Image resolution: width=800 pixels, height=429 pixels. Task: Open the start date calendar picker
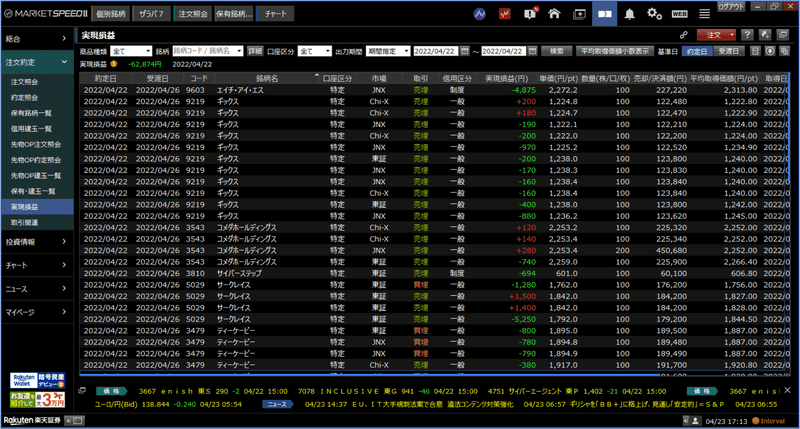pyautogui.click(x=465, y=51)
